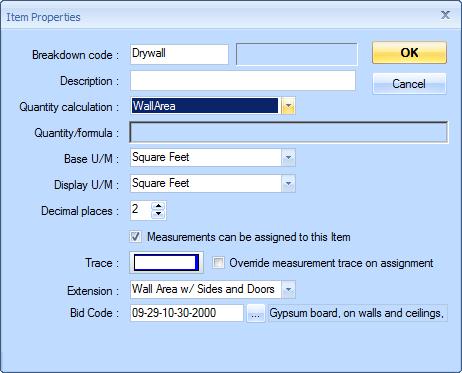Click the Cancel button

[409, 83]
